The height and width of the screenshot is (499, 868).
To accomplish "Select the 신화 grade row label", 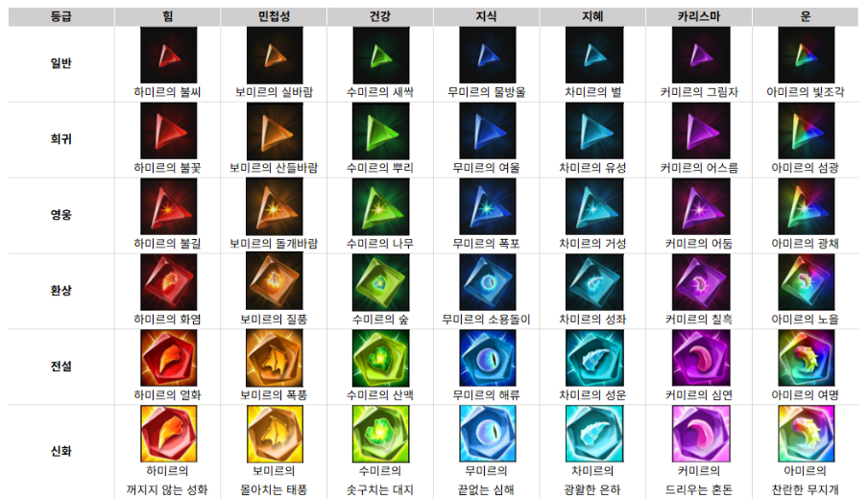I will pos(60,451).
